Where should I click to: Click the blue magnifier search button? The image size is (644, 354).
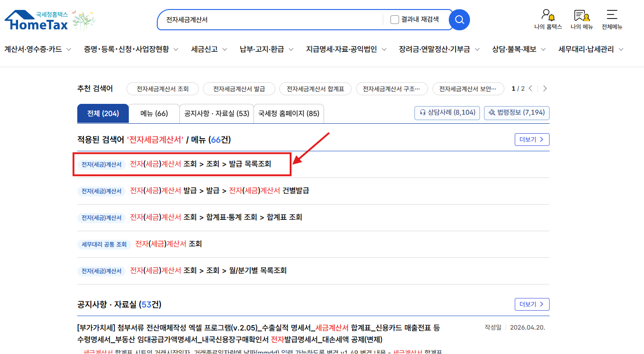pyautogui.click(x=459, y=20)
